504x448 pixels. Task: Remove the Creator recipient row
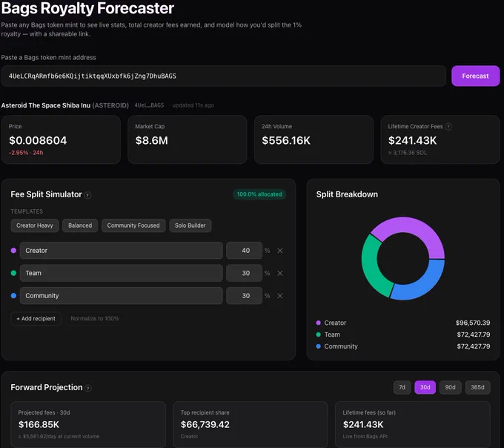(x=280, y=251)
